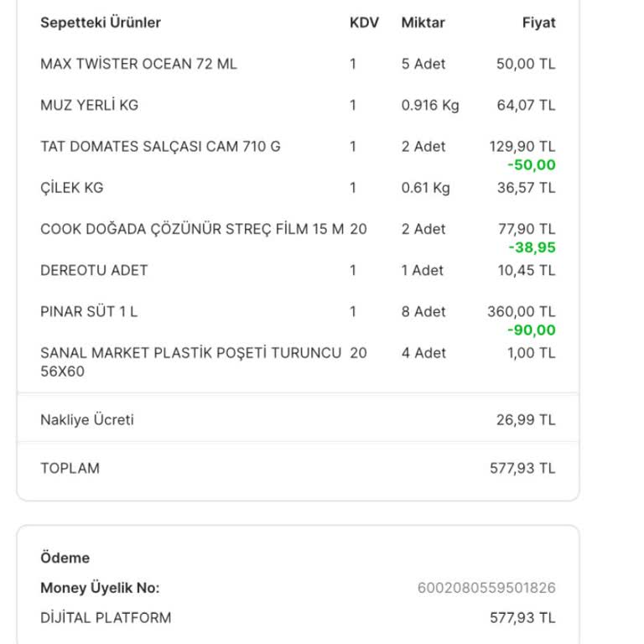This screenshot has width=644, height=644.
Task: Select the ÇİLEK KG product name
Action: click(71, 188)
